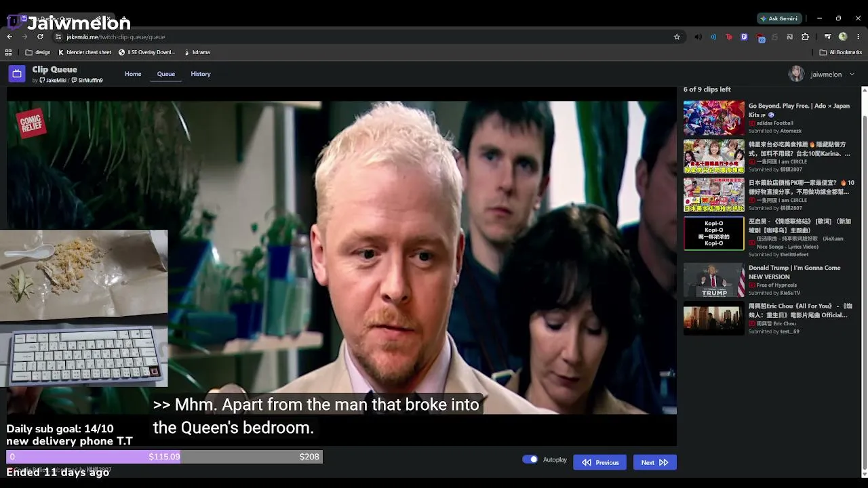Click the Donald Trump I'm Gonna Come title
This screenshot has height=488, width=868.
coord(794,272)
